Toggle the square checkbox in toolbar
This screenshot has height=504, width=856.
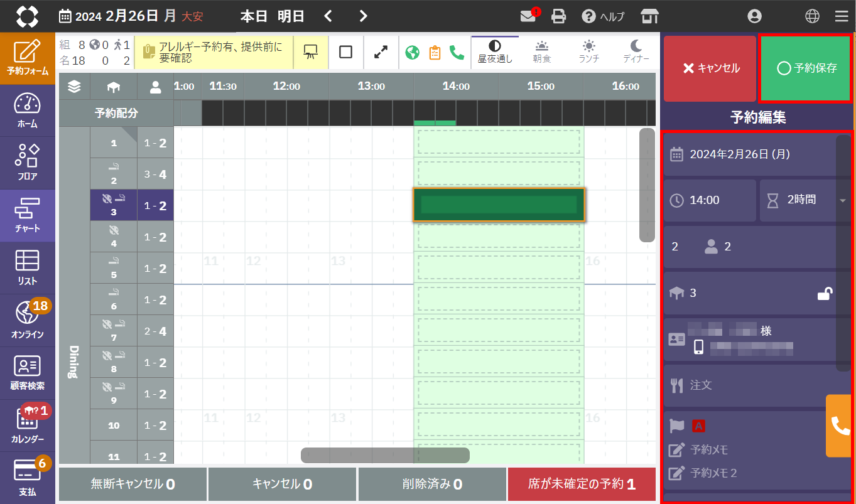345,52
